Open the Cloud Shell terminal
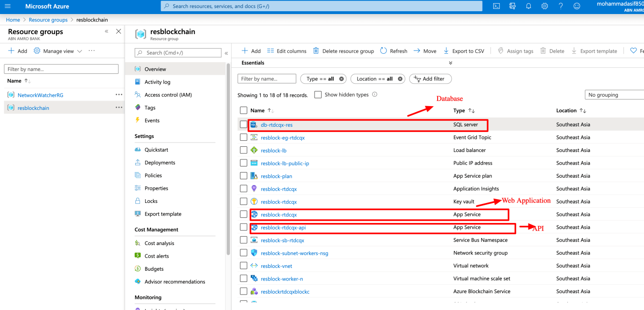 (x=496, y=6)
